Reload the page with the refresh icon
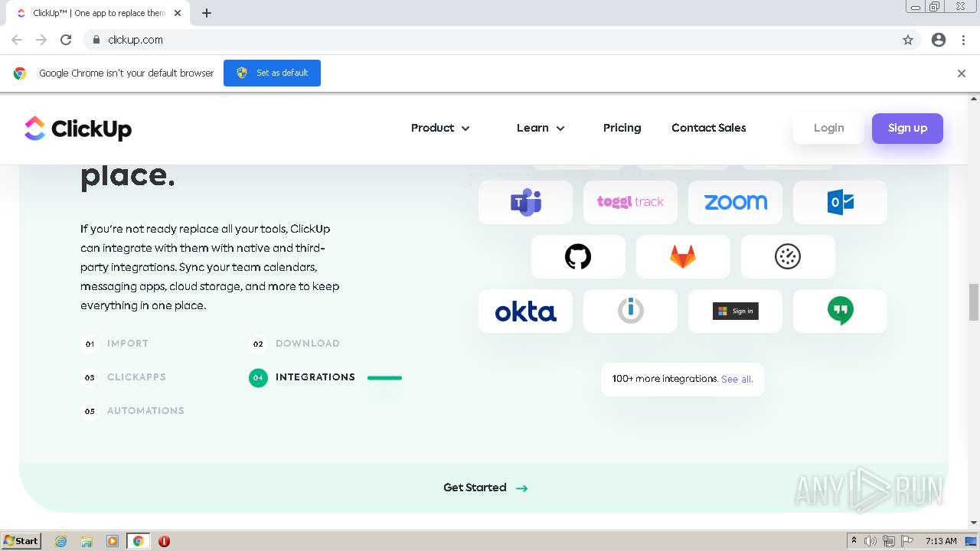Screen dimensions: 980x551 click(x=66, y=40)
